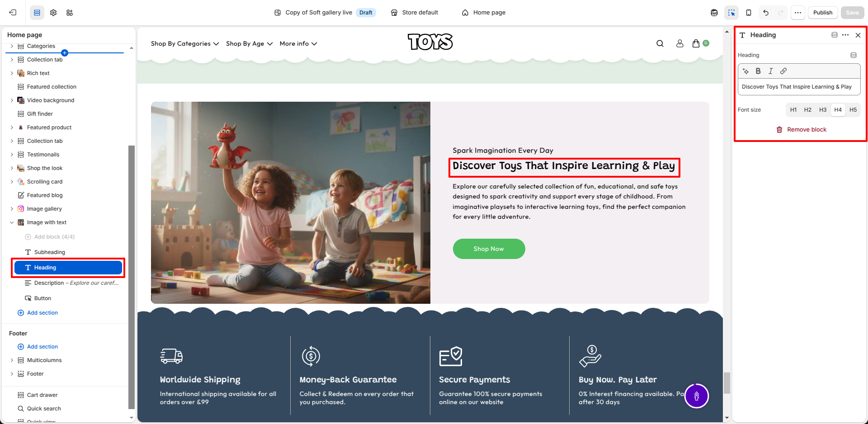Toggle bold formatting in Heading editor
Image resolution: width=868 pixels, height=424 pixels.
pyautogui.click(x=758, y=71)
